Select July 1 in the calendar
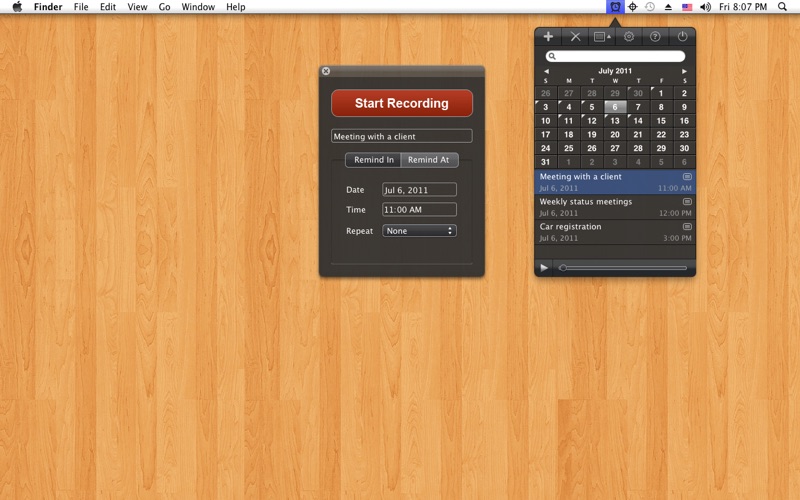This screenshot has width=800, height=500. coord(661,93)
